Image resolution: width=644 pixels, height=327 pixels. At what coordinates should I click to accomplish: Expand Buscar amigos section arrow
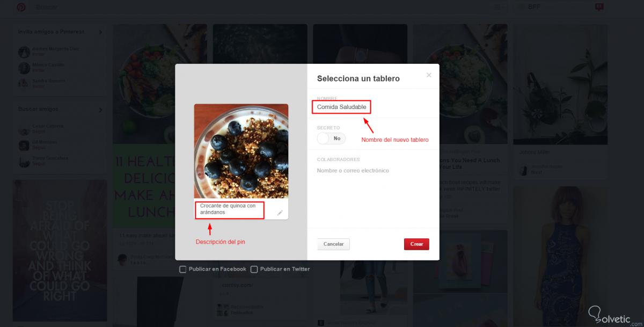[x=100, y=110]
